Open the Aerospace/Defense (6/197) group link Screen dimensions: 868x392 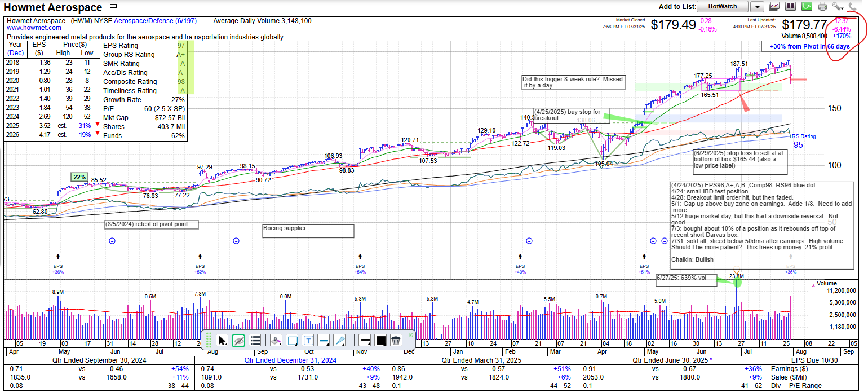click(156, 21)
